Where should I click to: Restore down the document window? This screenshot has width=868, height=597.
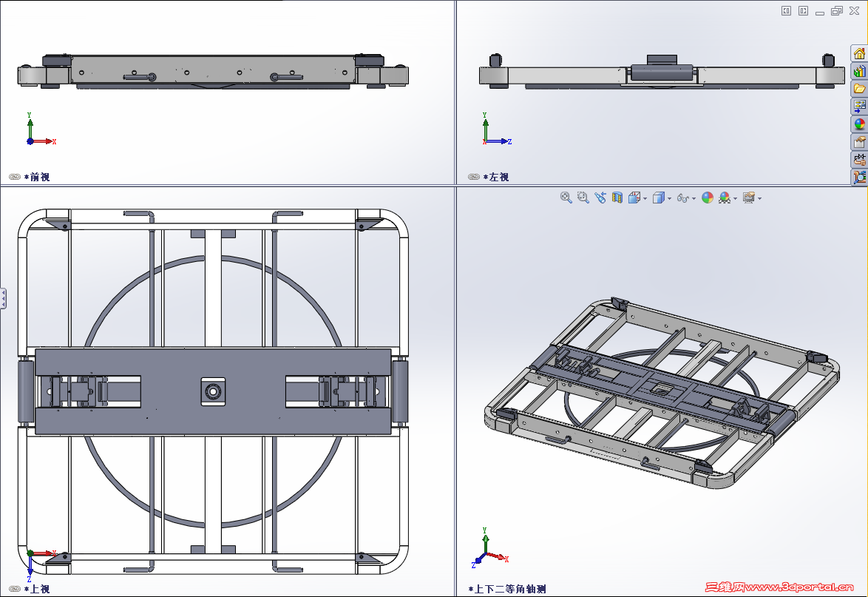(x=837, y=10)
